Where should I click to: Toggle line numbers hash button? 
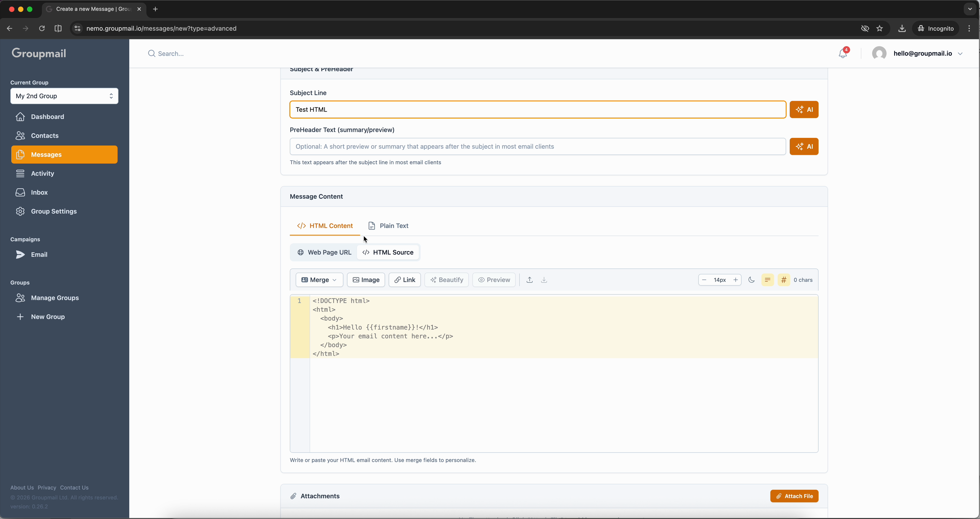coord(783,280)
